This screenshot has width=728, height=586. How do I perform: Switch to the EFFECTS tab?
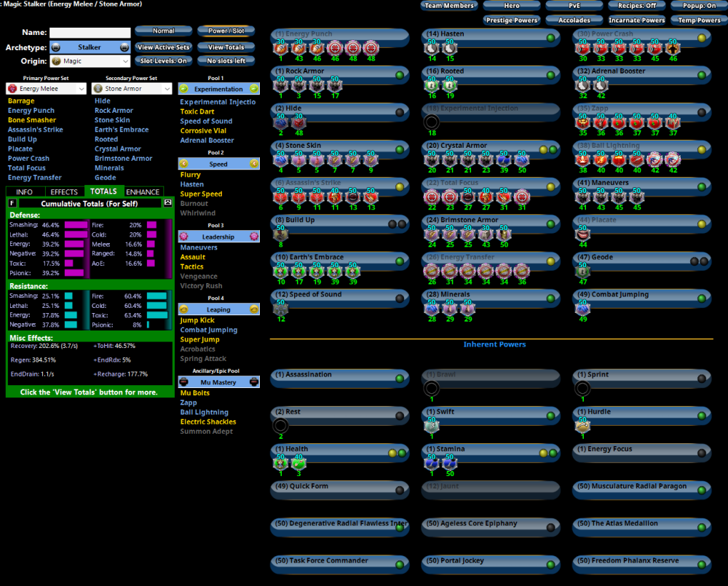[x=64, y=192]
